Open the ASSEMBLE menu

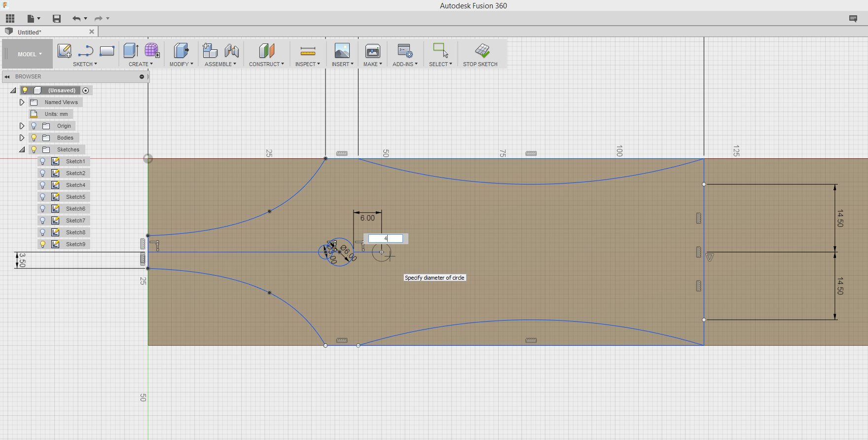coord(220,64)
